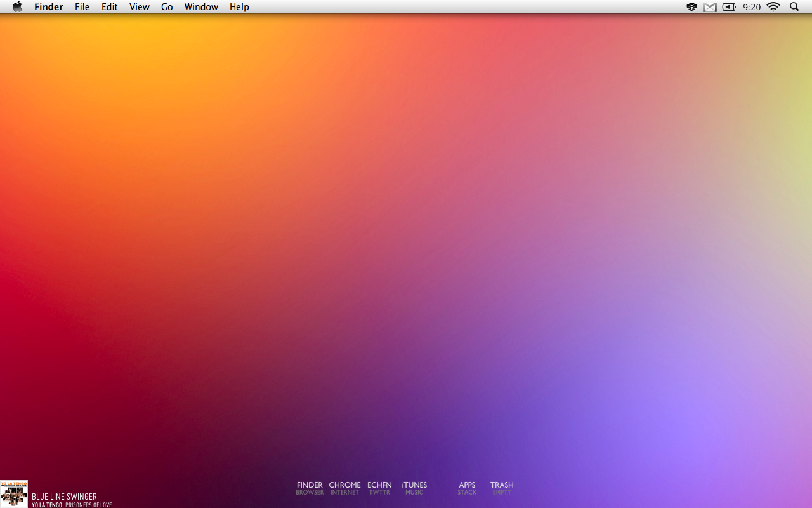The height and width of the screenshot is (508, 812).
Task: Open the View menu
Action: click(140, 7)
